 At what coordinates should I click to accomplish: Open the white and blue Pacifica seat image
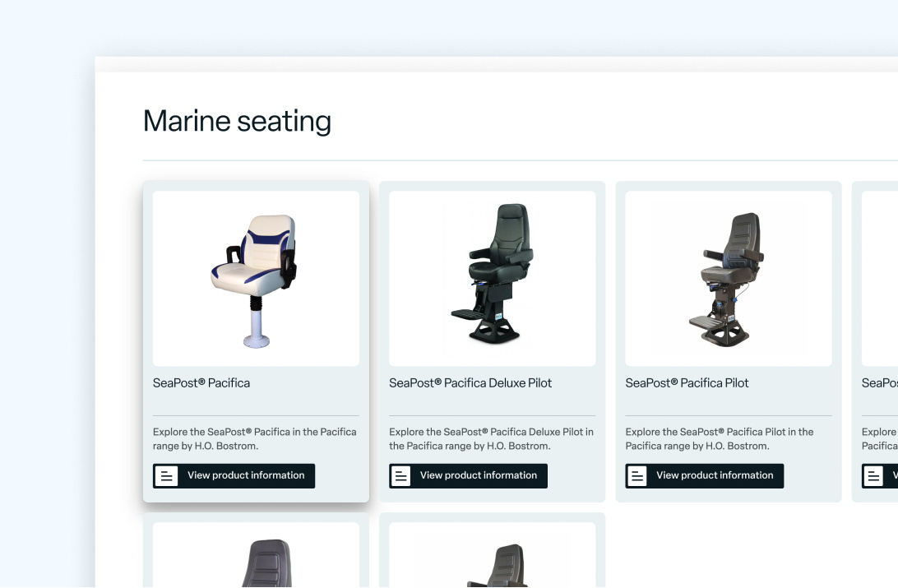[x=256, y=279]
